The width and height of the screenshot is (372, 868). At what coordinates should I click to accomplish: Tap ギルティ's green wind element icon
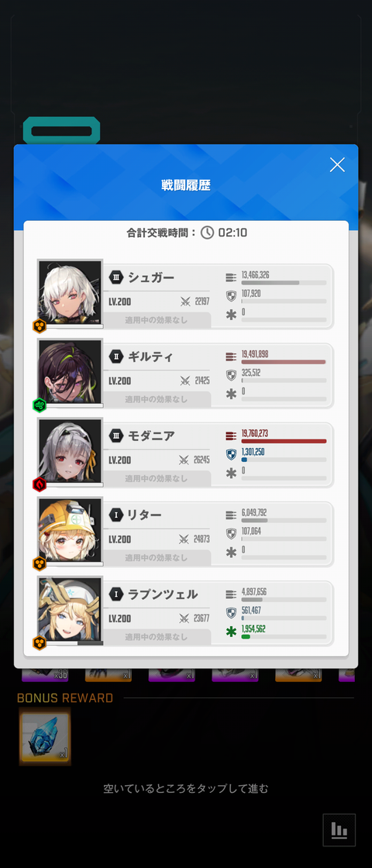40,405
